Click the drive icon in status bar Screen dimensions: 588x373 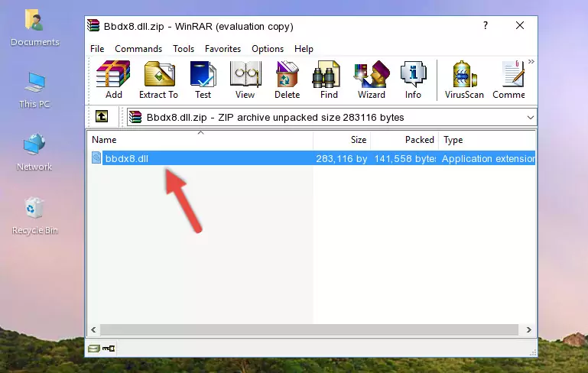[x=94, y=349]
